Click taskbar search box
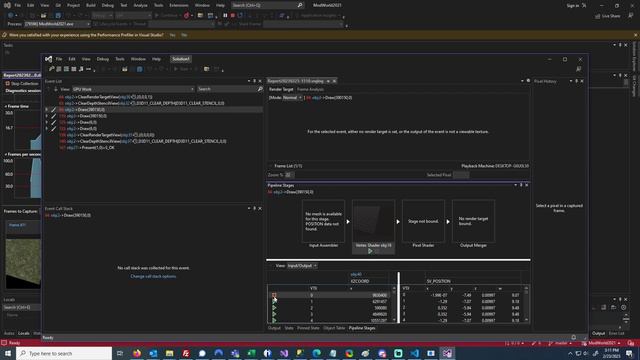 [64, 353]
